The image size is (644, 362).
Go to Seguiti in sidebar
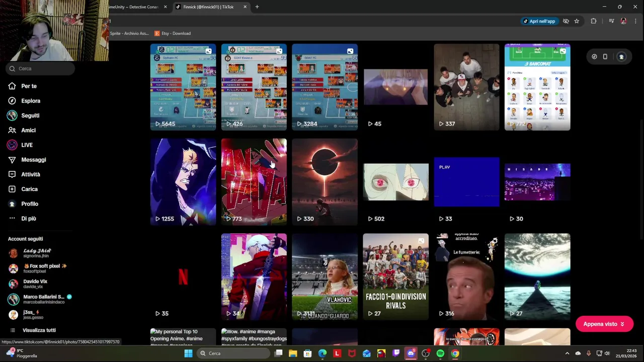(x=24, y=116)
